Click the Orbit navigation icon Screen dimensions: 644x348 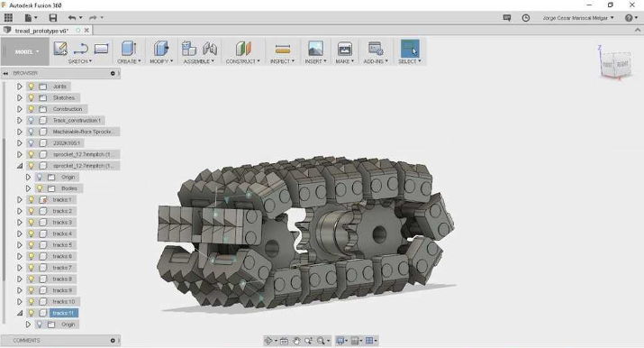tap(268, 341)
